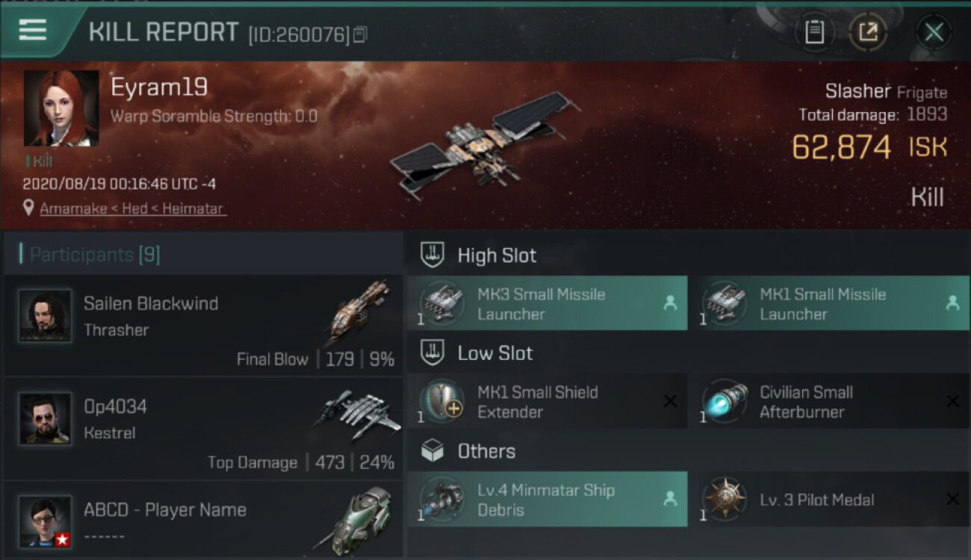Copy the kill report ID
971x560 pixels.
(x=360, y=34)
